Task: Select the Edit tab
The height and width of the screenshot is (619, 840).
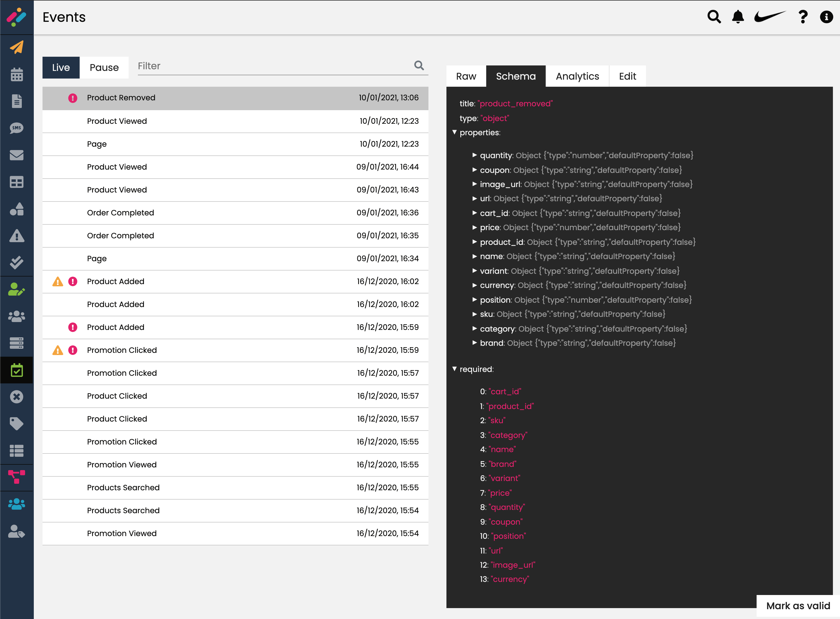Action: [627, 76]
